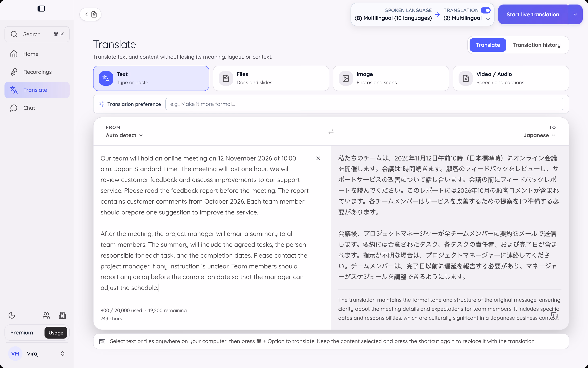Click the Video / Audio play-file icon
This screenshot has width=588, height=368.
point(466,78)
